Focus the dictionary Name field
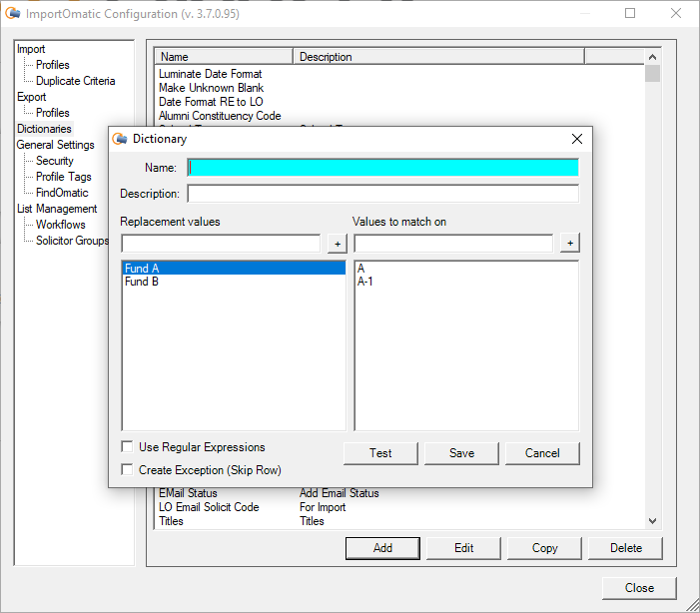This screenshot has height=613, width=700. point(383,168)
